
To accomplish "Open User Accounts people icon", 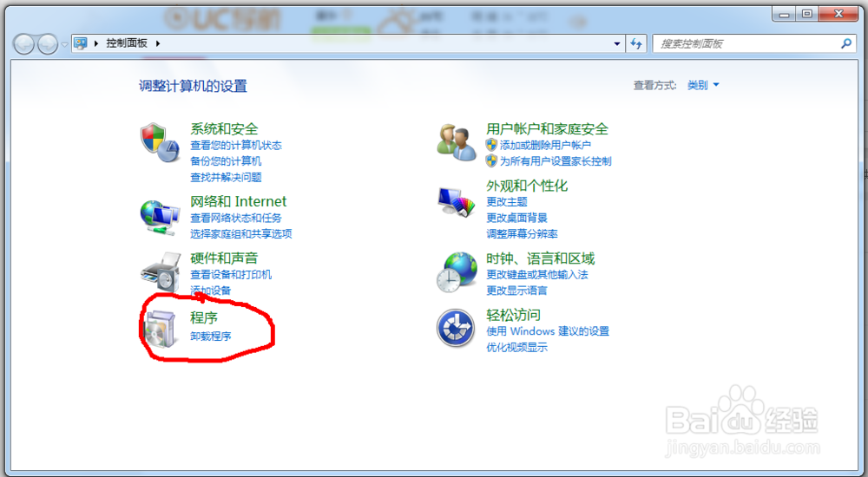I will pyautogui.click(x=457, y=142).
